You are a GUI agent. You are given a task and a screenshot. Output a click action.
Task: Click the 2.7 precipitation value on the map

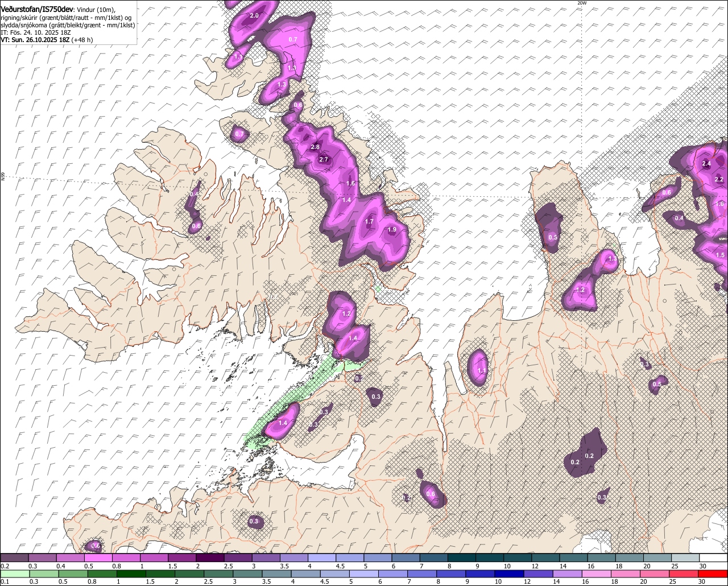tap(324, 159)
